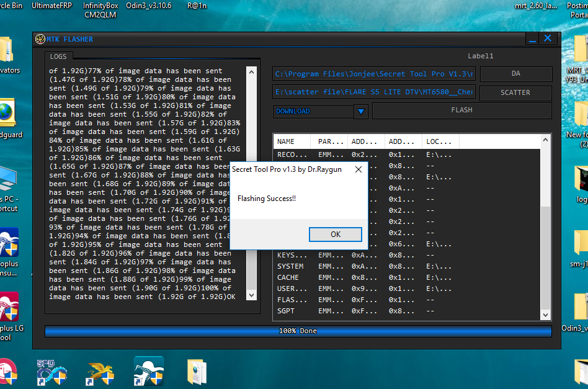The height and width of the screenshot is (389, 588).
Task: Click the FLASH button
Action: pyautogui.click(x=461, y=110)
